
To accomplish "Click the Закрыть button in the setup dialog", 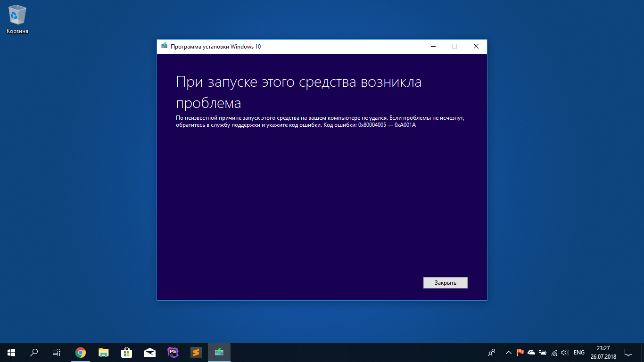I will click(446, 283).
